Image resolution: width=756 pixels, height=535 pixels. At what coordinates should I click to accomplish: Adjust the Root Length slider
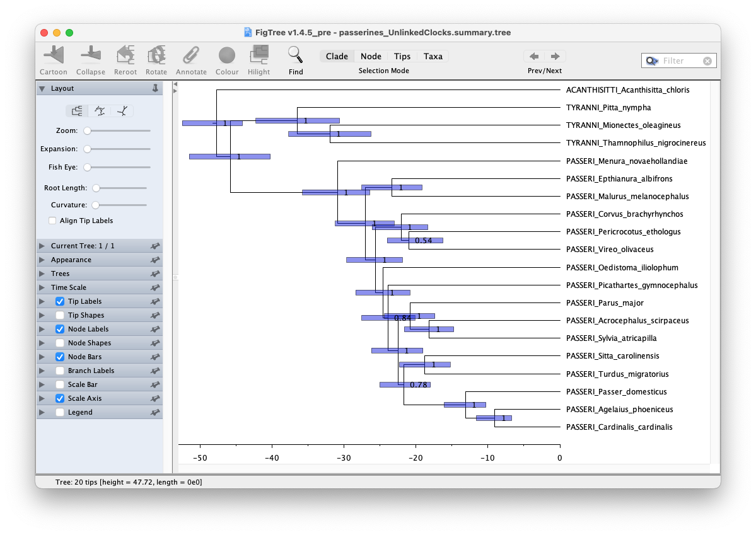(121, 188)
